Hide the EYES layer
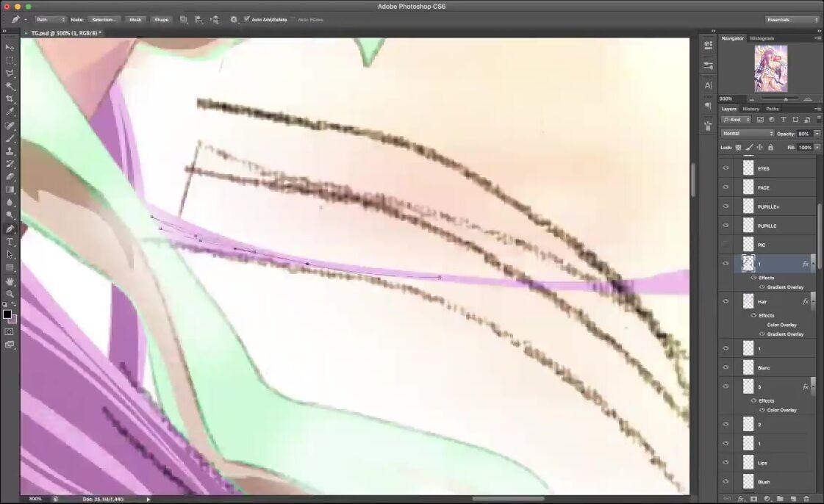 [726, 168]
